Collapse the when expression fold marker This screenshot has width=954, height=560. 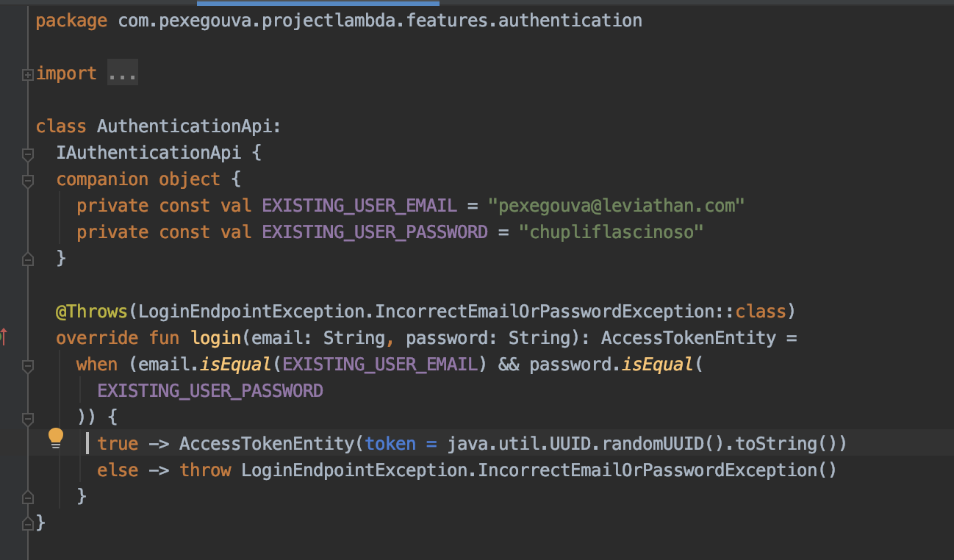(28, 365)
